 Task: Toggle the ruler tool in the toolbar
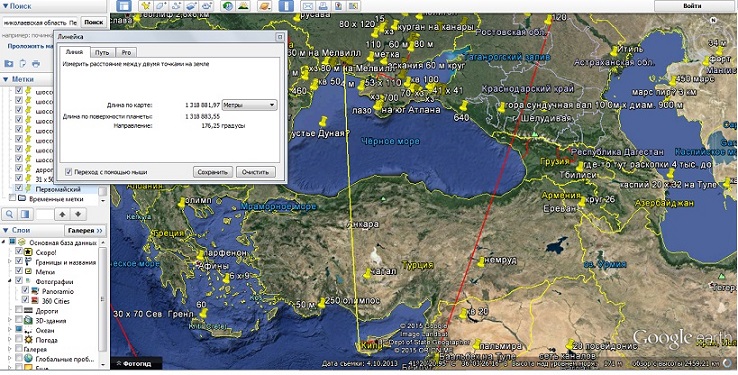click(286, 6)
